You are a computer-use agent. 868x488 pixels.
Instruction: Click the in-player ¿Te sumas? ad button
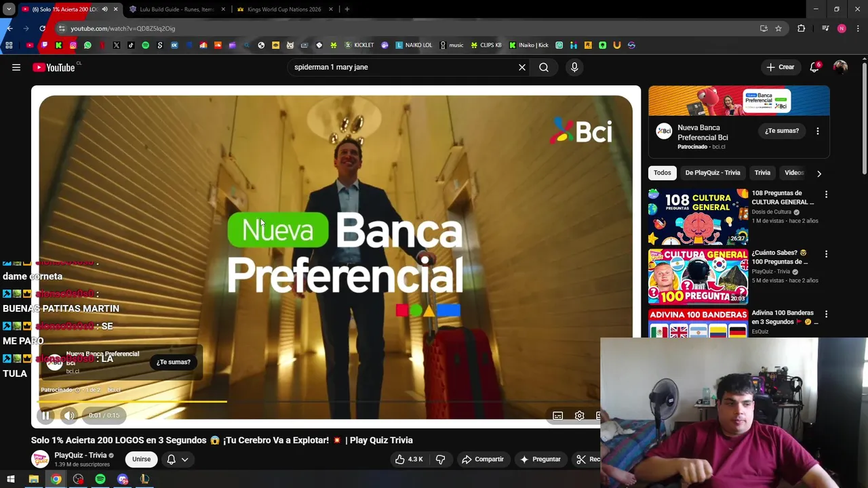(x=174, y=362)
